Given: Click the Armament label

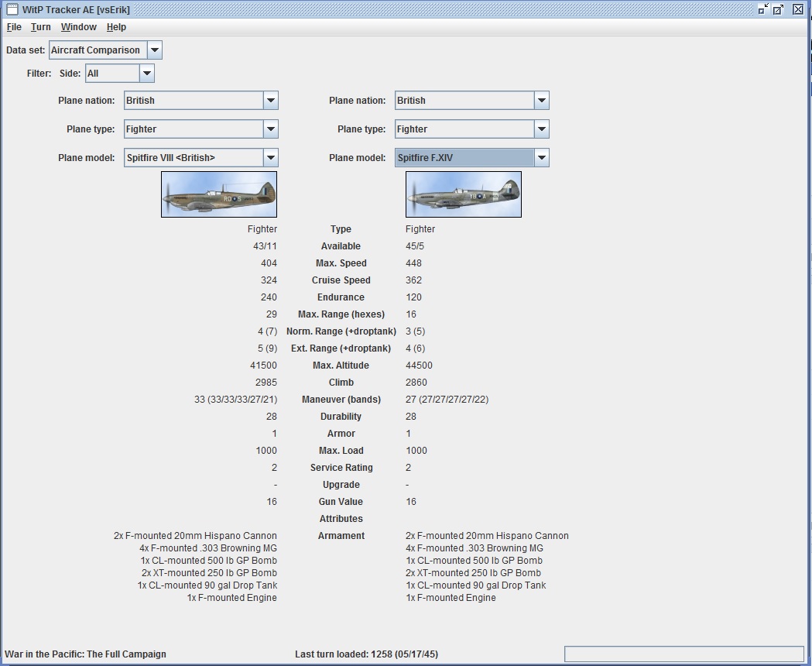Looking at the screenshot, I should pos(341,536).
